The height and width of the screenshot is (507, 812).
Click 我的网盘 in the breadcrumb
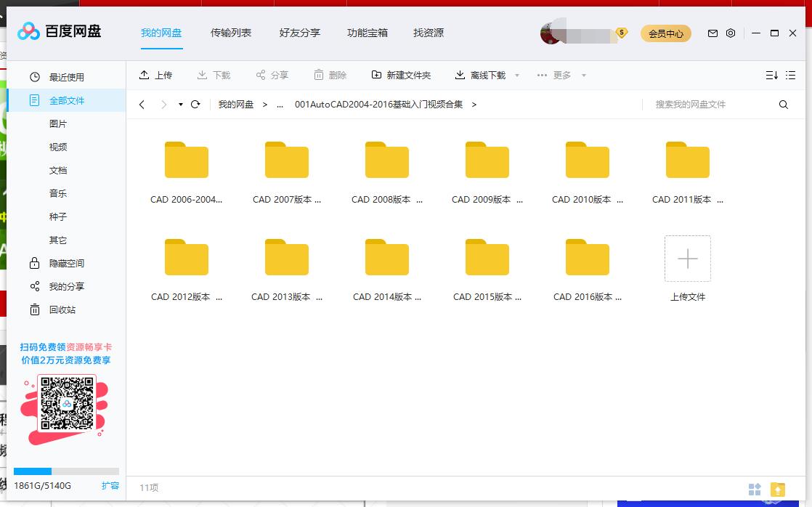(x=236, y=105)
